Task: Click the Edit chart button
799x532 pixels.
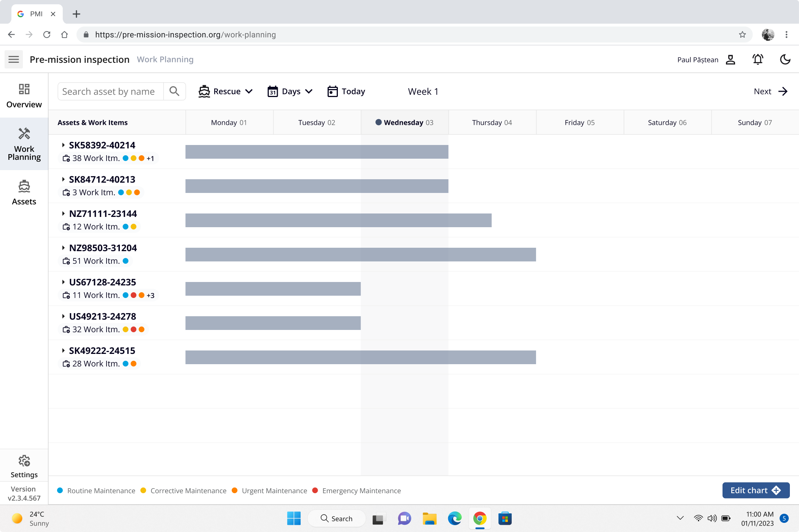Action: coord(756,490)
